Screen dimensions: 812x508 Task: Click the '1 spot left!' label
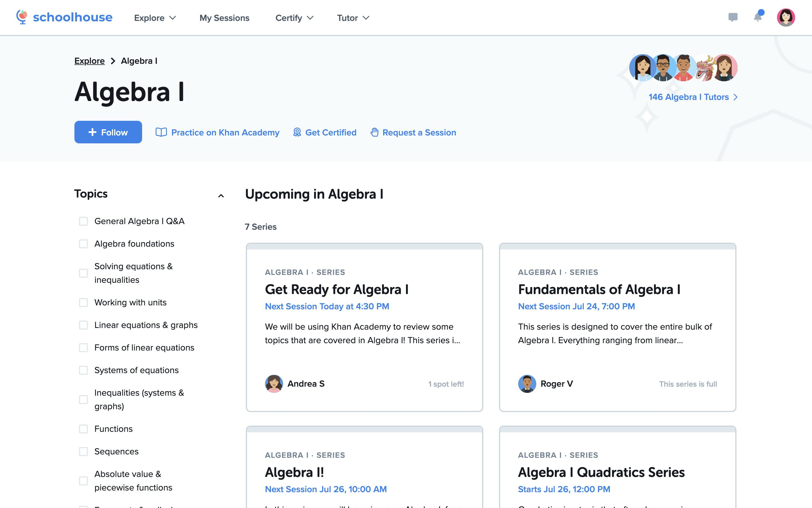click(446, 384)
